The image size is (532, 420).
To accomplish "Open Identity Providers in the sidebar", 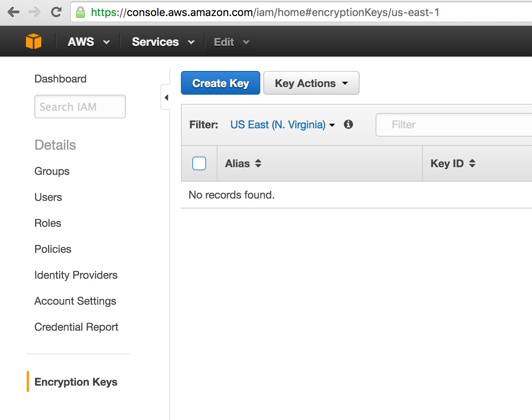I will tap(76, 275).
